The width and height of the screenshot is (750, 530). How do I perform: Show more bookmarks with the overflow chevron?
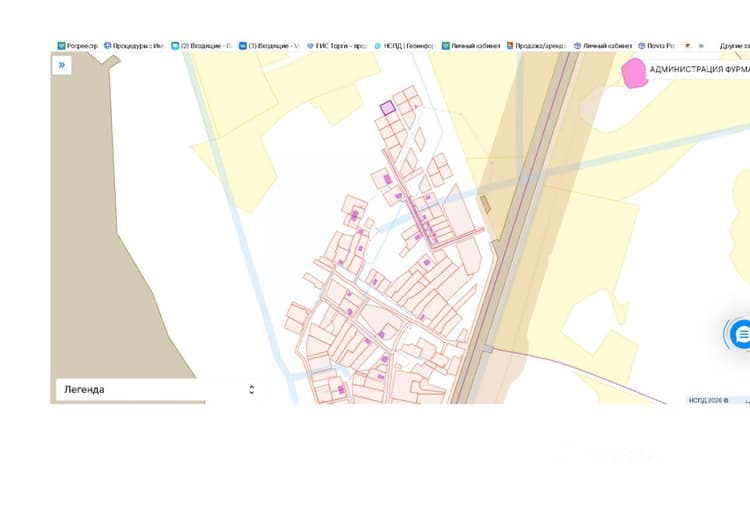701,46
